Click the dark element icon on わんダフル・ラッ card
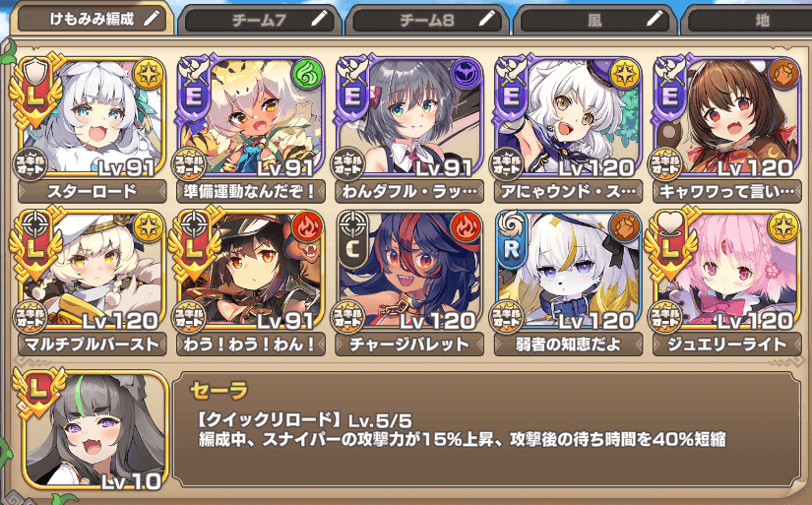 point(467,75)
